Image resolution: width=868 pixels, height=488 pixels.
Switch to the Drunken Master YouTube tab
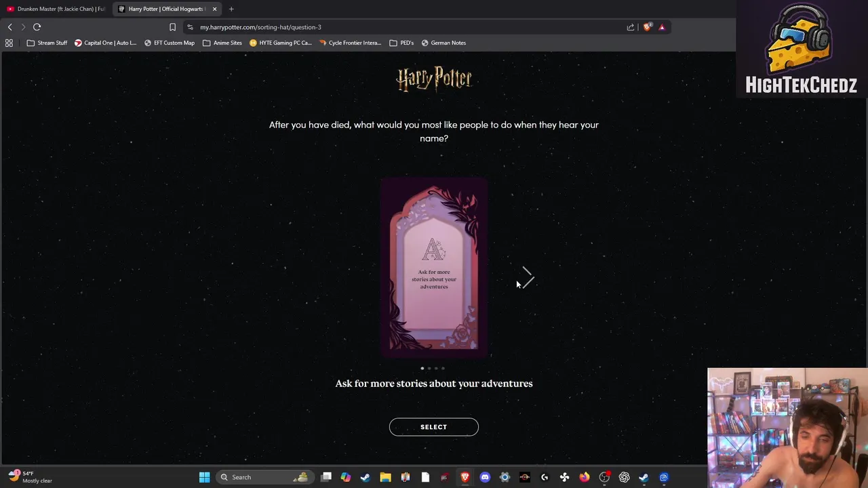56,9
